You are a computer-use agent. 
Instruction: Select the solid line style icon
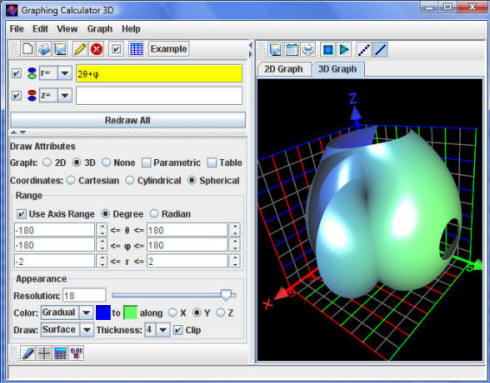click(x=380, y=50)
